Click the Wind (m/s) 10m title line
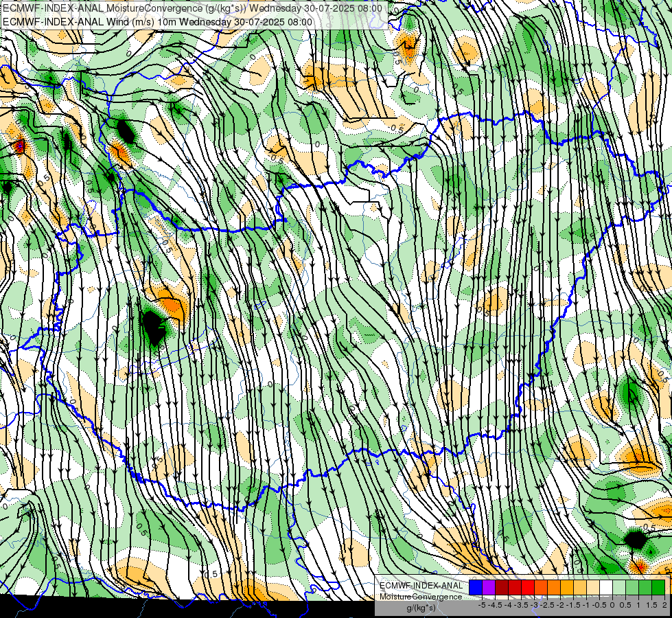This screenshot has width=672, height=618. pyautogui.click(x=157, y=22)
